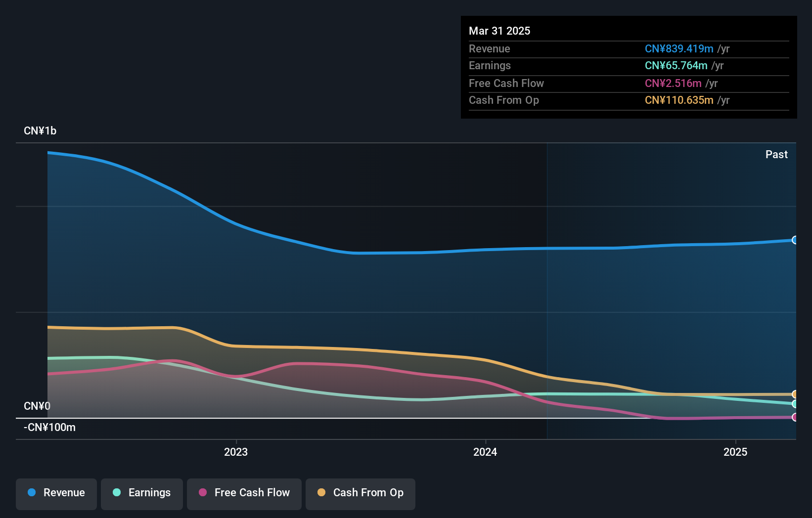Click the CN¥0 axis label
The height and width of the screenshot is (518, 812).
coord(37,406)
